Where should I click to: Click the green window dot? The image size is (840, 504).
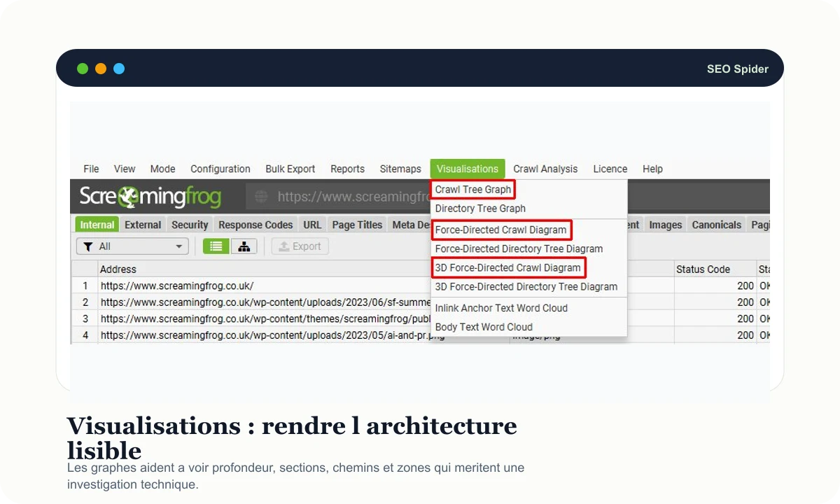pos(83,69)
